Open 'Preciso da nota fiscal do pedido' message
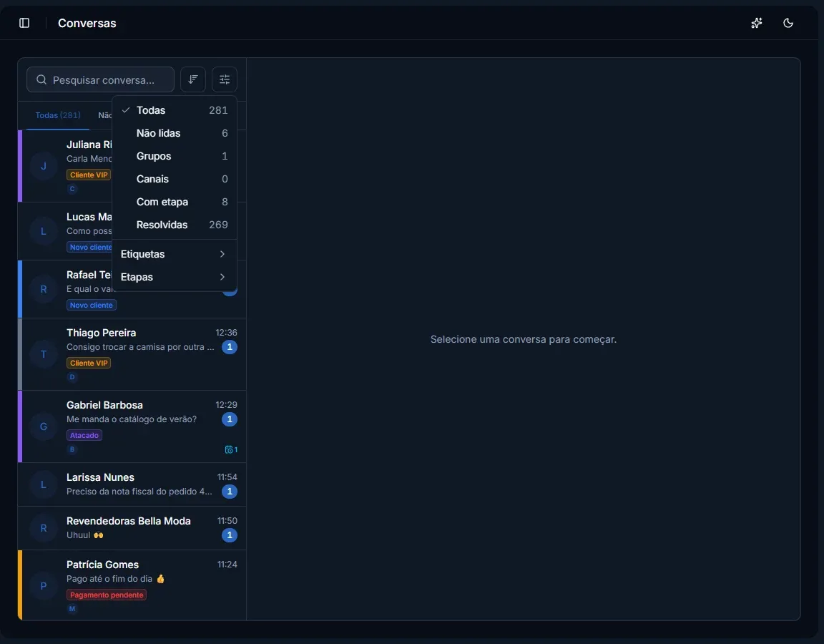 click(x=139, y=492)
